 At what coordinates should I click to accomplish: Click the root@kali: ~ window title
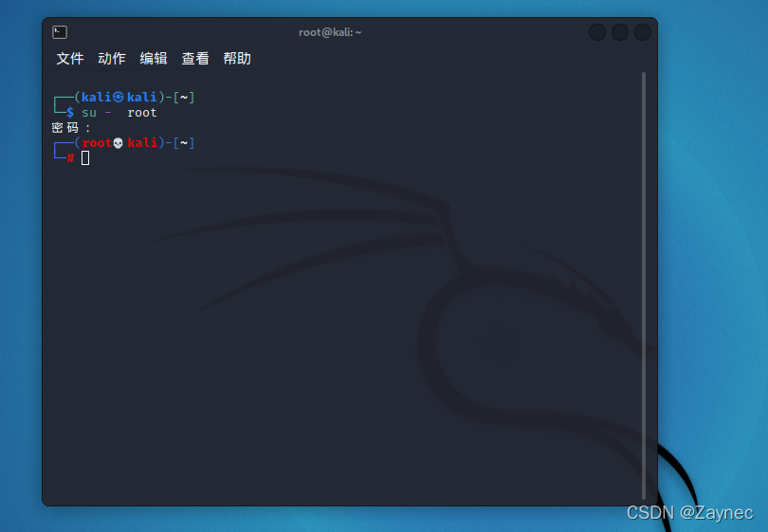[330, 32]
